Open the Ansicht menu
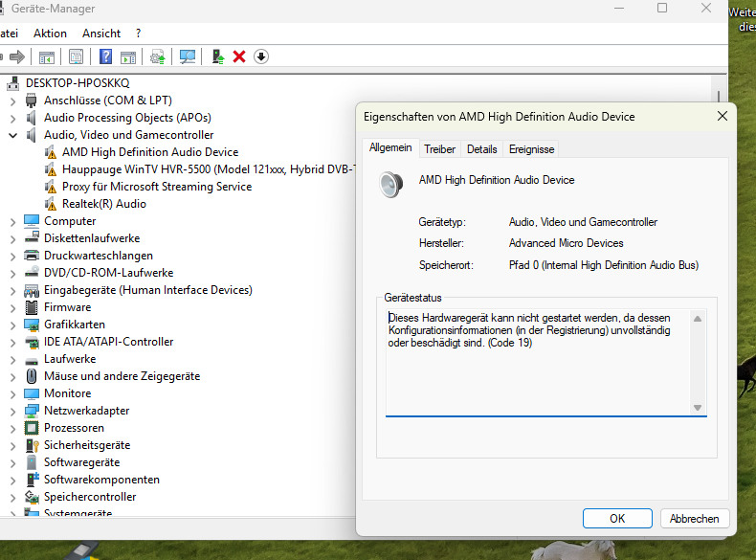Image resolution: width=756 pixels, height=560 pixels. click(x=101, y=34)
